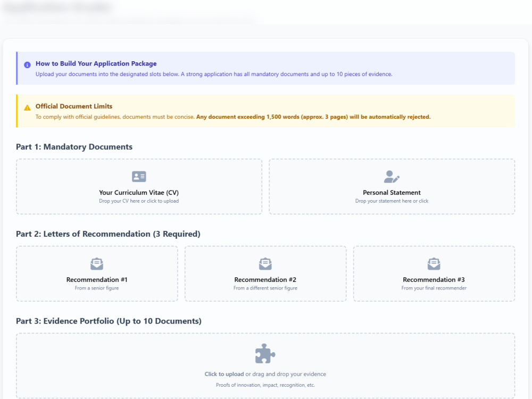Viewport: 532px width, 399px height.
Task: Click 'From your final recommender' hint
Action: (x=434, y=288)
